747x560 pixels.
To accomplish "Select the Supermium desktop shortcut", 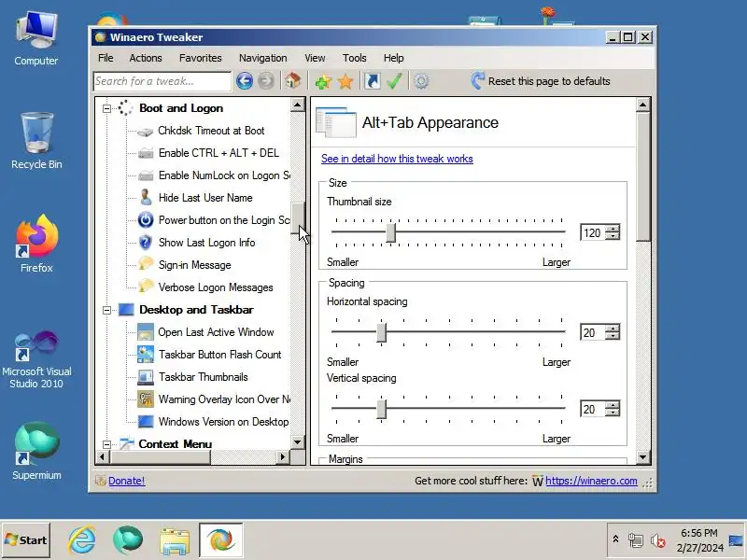I will click(x=36, y=451).
